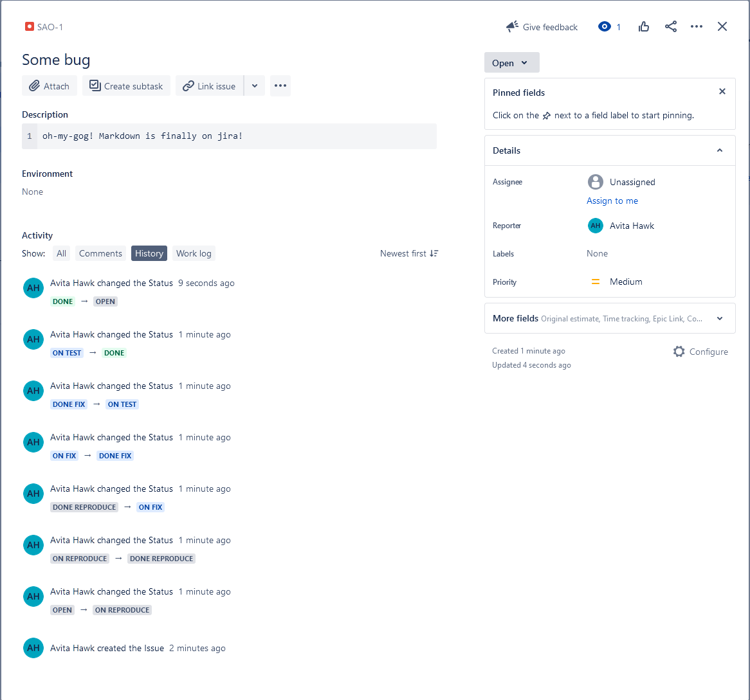The width and height of the screenshot is (750, 700).
Task: Dismiss the Pinned fields panel
Action: coord(722,91)
